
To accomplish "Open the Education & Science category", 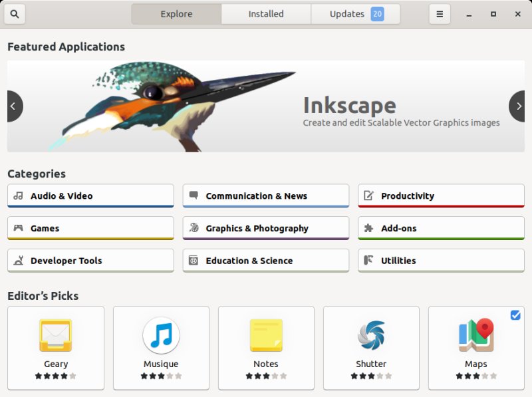I will tap(265, 260).
